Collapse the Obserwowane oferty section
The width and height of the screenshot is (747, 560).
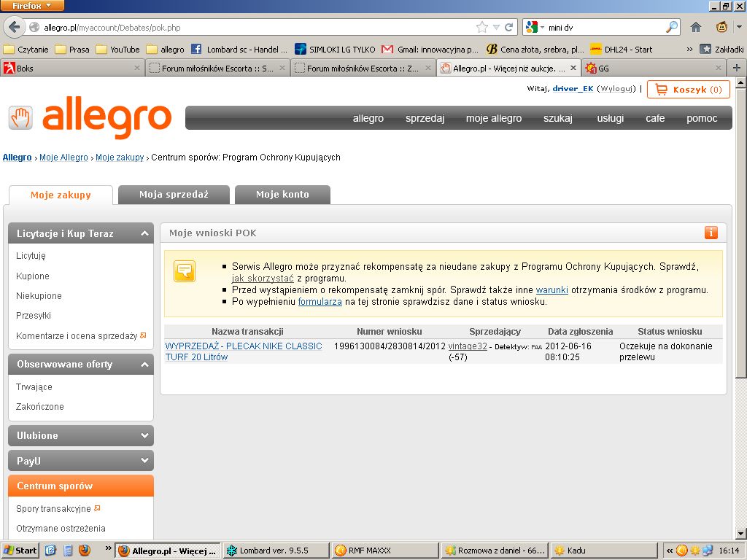click(x=143, y=365)
